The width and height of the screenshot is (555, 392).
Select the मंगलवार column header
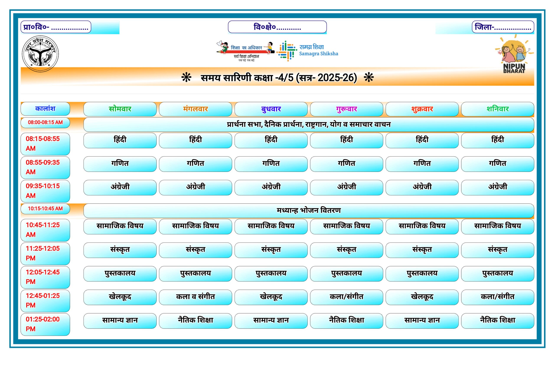pyautogui.click(x=196, y=109)
